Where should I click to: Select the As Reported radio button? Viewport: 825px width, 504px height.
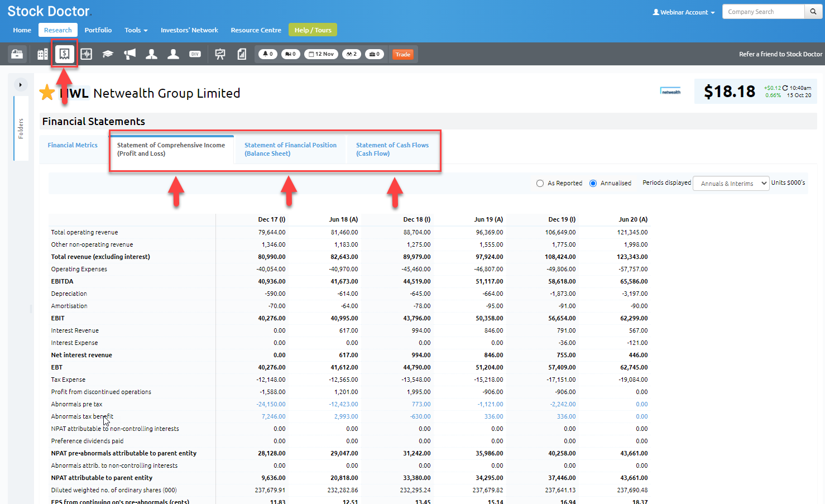pyautogui.click(x=540, y=183)
